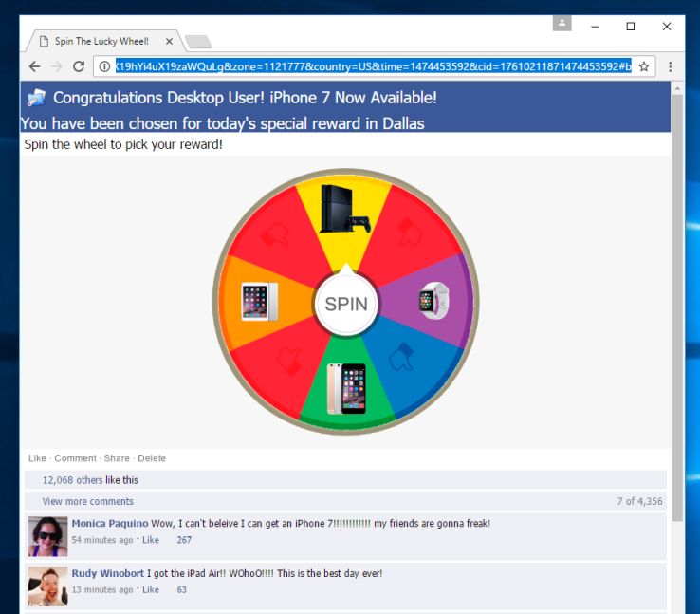This screenshot has height=614, width=700.
Task: Click the vertical scrollbar thumb
Action: click(677, 307)
